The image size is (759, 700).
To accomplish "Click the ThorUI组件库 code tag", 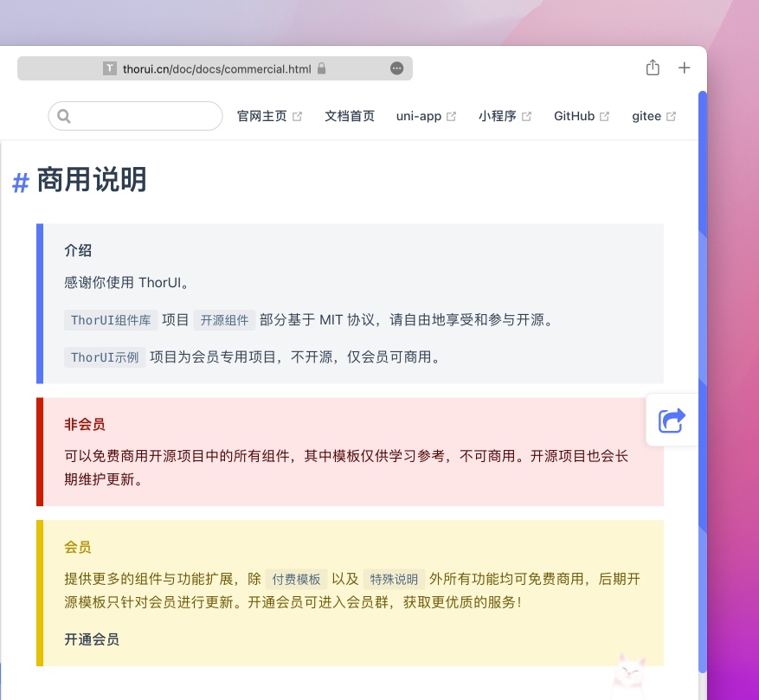I will tap(111, 320).
